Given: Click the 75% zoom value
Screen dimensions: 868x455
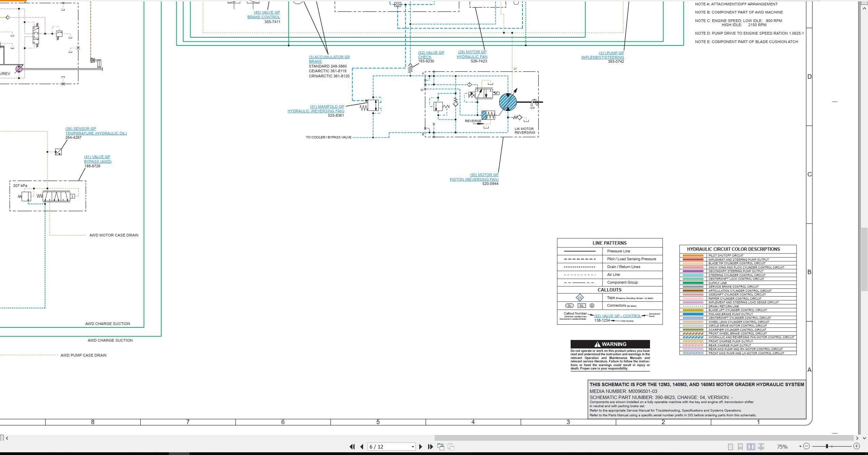Looking at the screenshot, I should (x=782, y=447).
